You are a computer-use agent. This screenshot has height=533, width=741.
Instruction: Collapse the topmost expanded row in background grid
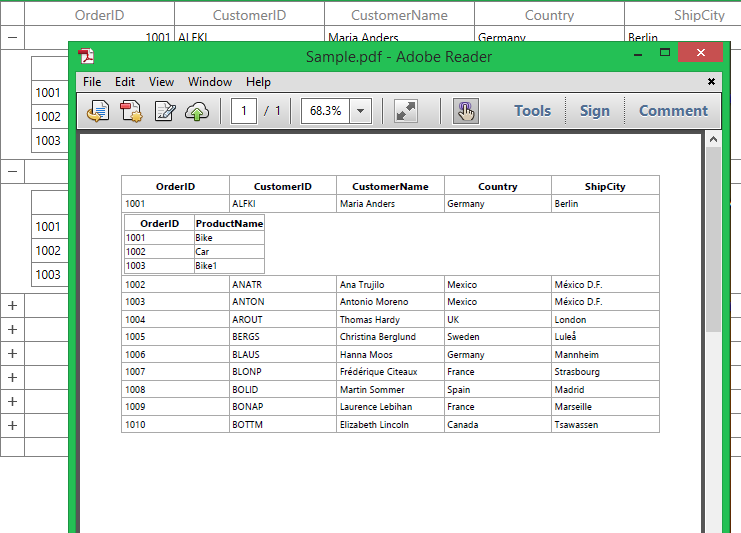click(12, 38)
